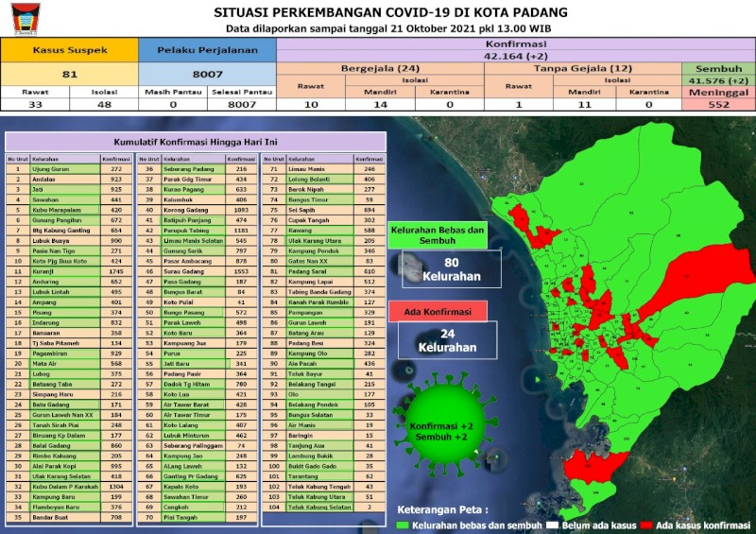Click Korong Gadang's count 1093

tap(241, 211)
